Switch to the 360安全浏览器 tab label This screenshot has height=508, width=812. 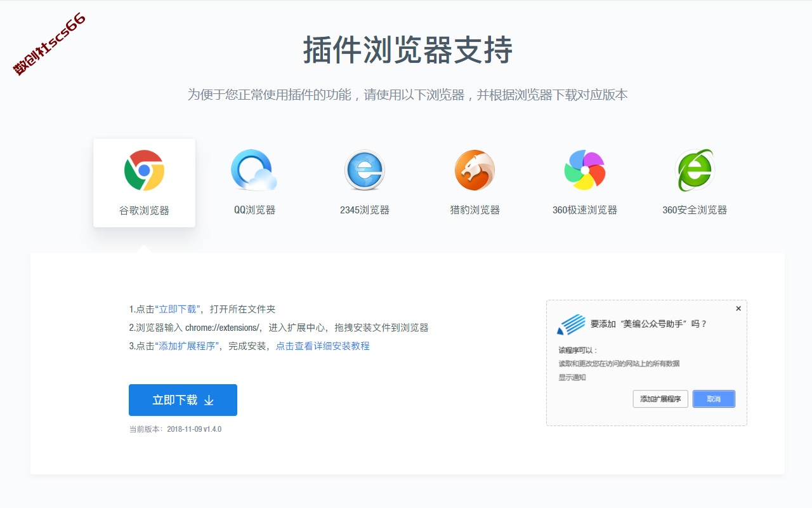click(695, 210)
